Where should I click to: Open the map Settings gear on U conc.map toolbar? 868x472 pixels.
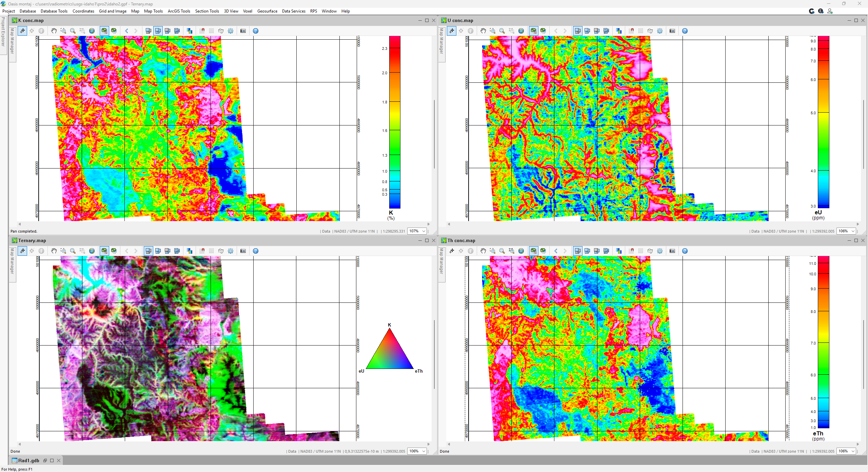coord(660,31)
